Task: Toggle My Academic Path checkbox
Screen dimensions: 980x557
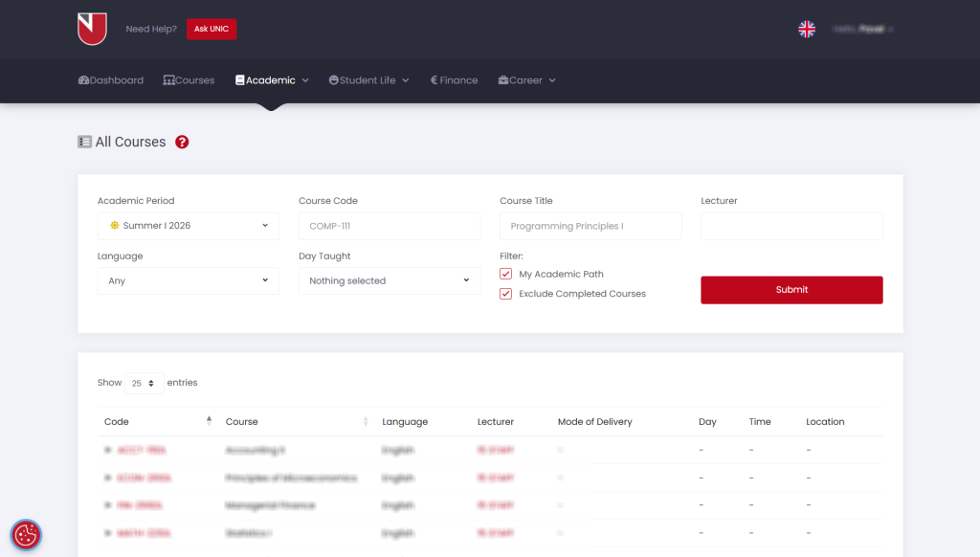Action: coord(505,274)
